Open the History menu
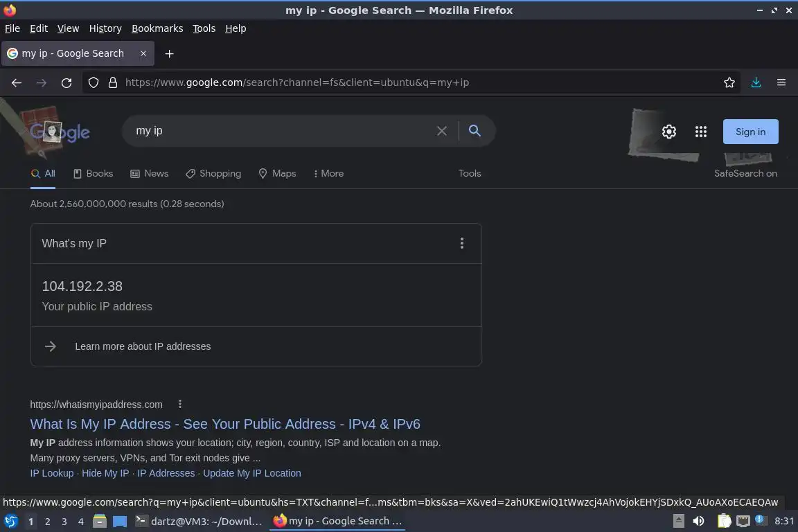The width and height of the screenshot is (798, 532). click(105, 28)
